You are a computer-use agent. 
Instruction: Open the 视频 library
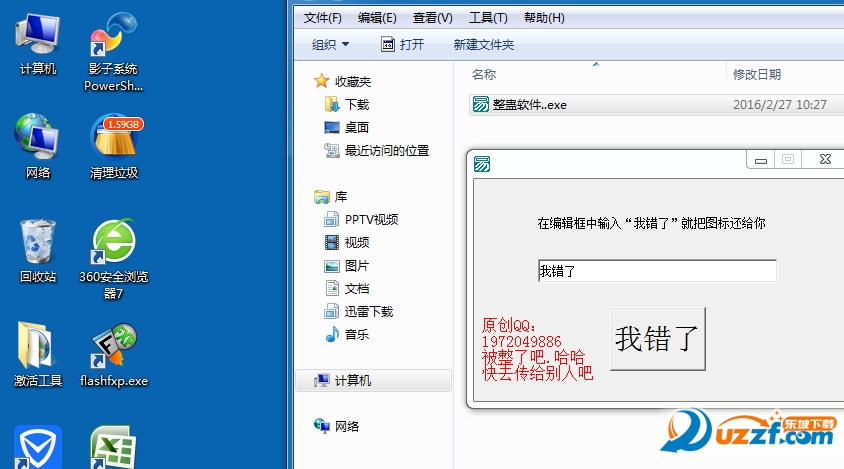[347, 243]
